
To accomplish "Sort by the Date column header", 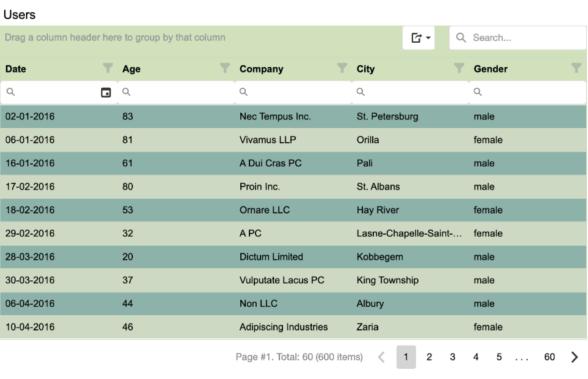I will 16,69.
